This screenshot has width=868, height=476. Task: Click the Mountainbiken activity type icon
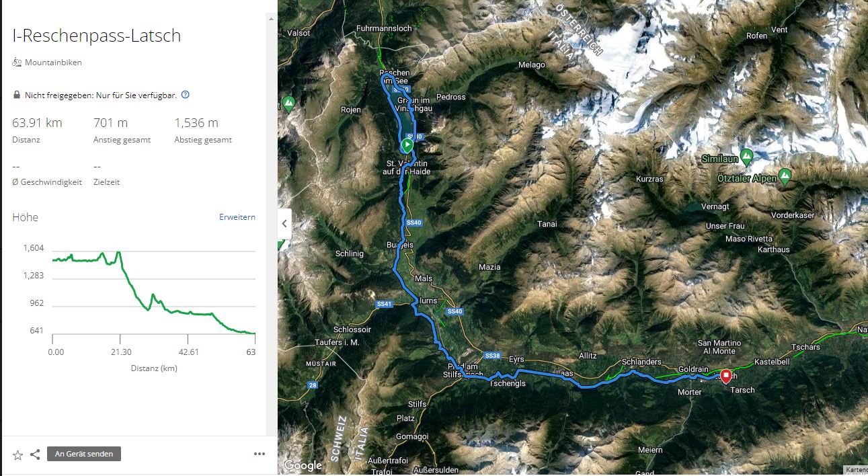coord(17,63)
